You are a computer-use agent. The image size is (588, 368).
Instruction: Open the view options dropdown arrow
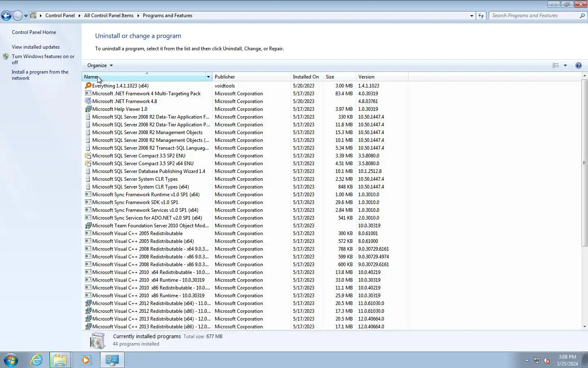565,65
